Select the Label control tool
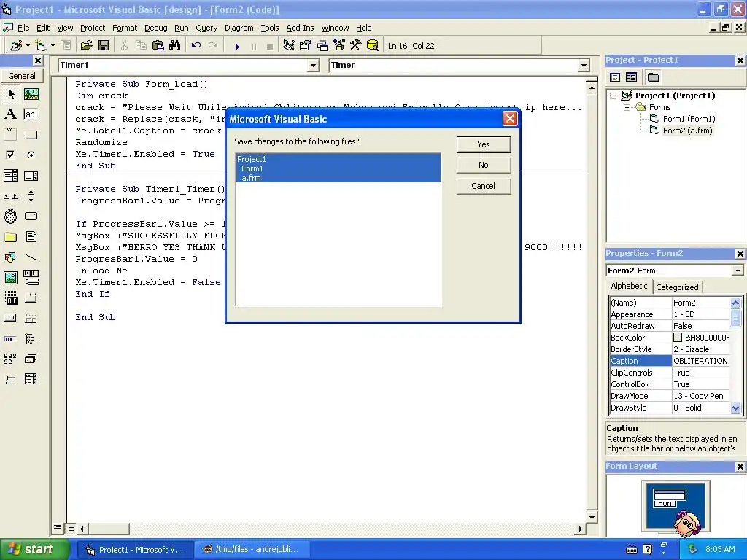The height and width of the screenshot is (560, 747). point(10,114)
